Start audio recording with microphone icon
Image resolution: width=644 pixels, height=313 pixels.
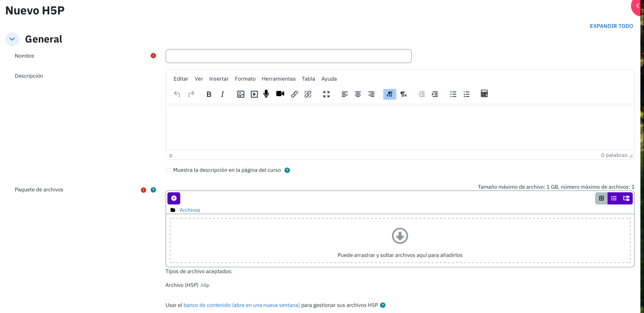pos(266,94)
